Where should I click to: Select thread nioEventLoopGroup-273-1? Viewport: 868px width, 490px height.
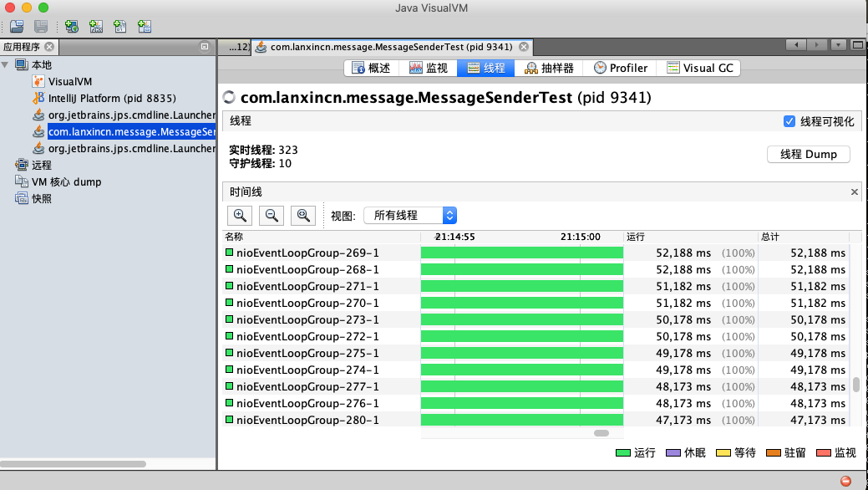pos(307,319)
